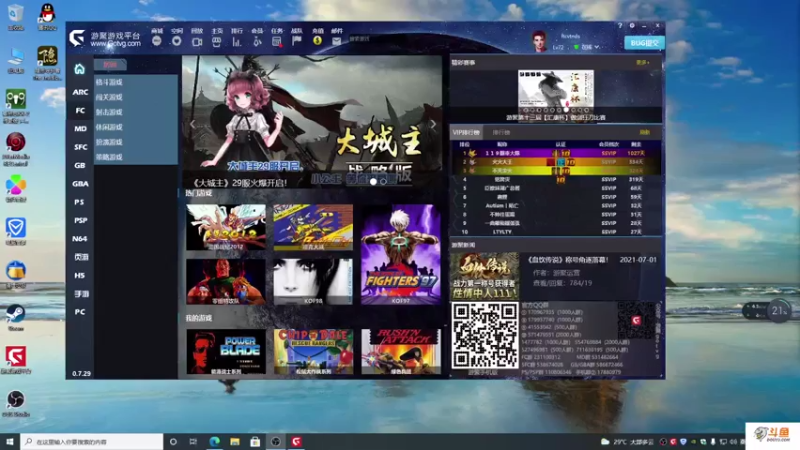This screenshot has height=450, width=800.
Task: Open KOF98 game thumbnail
Action: (313, 282)
